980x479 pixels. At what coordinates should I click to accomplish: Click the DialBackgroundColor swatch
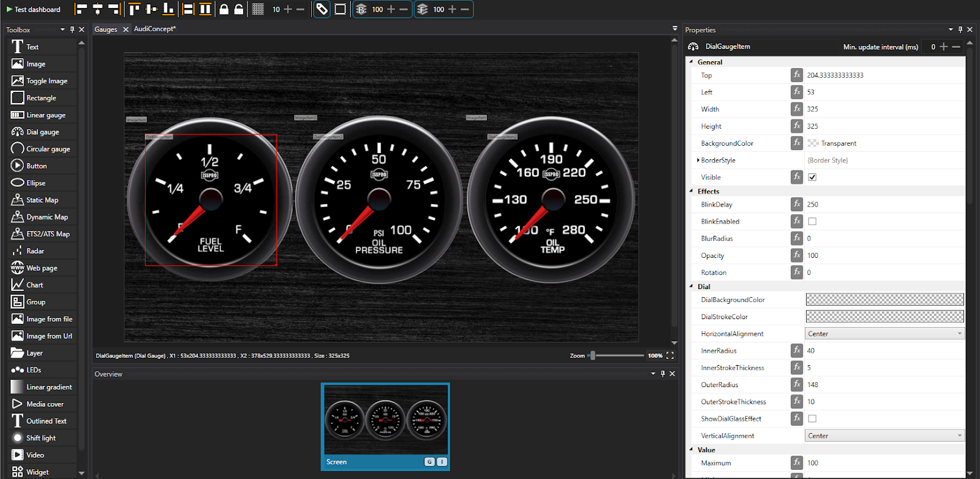point(884,300)
